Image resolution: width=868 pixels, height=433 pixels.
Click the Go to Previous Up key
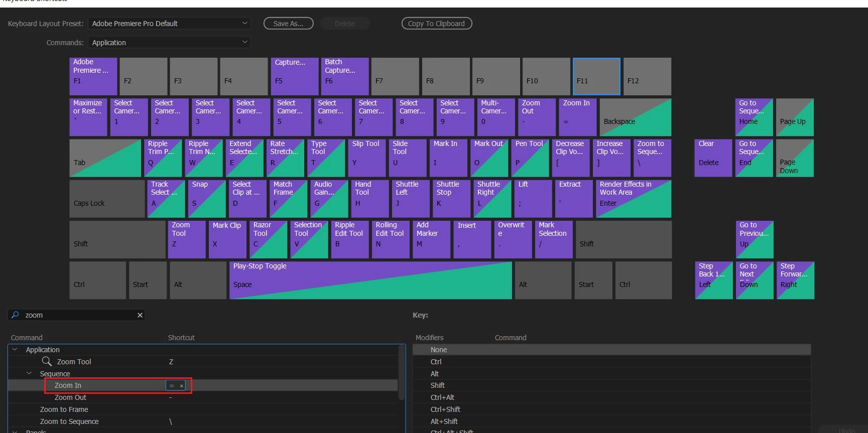point(755,239)
